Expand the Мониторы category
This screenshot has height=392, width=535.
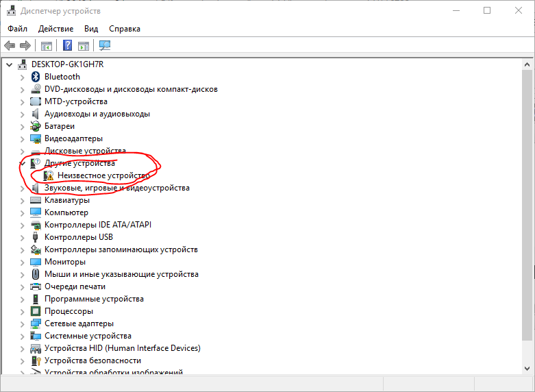[x=22, y=262]
